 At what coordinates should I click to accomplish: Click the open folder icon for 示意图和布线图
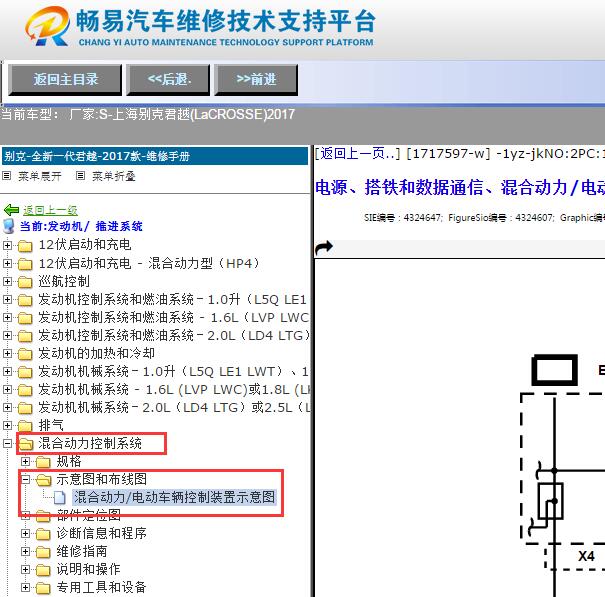44,480
